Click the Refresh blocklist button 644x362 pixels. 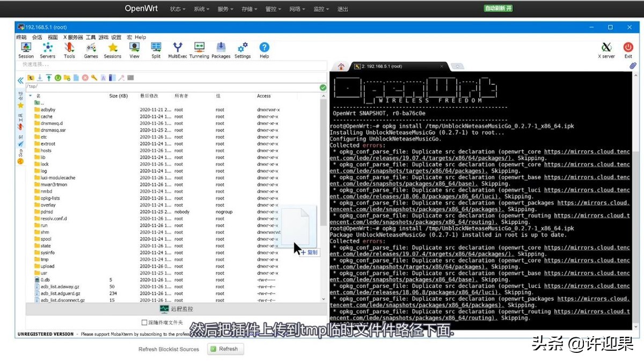[x=225, y=349]
